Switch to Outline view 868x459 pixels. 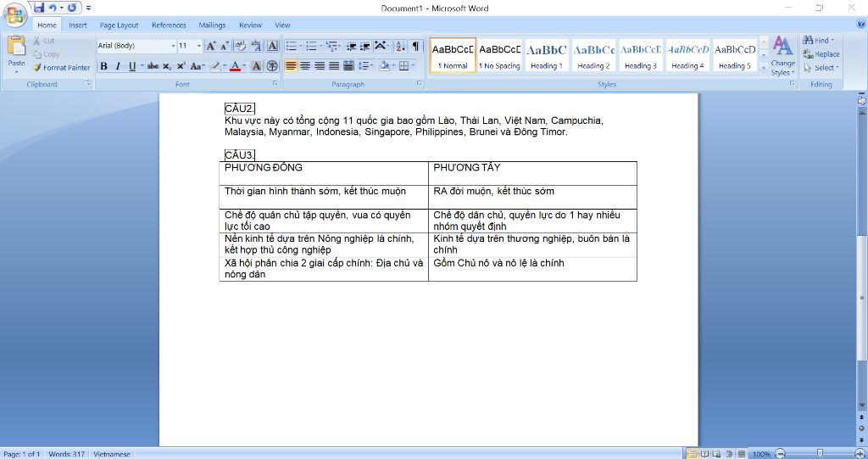pyautogui.click(x=729, y=454)
